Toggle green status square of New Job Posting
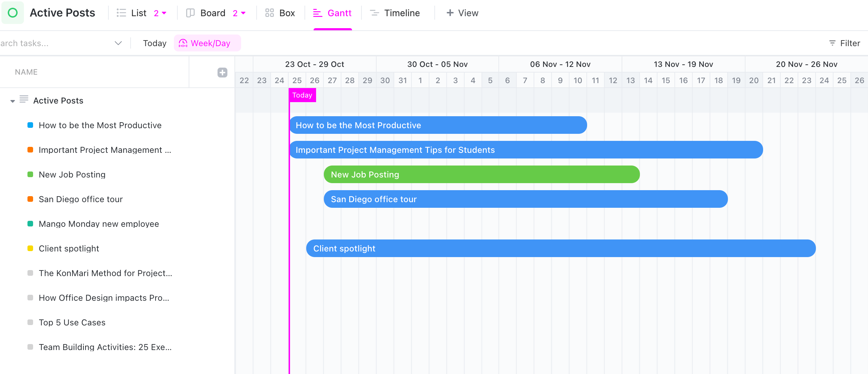The height and width of the screenshot is (374, 868). coord(30,174)
